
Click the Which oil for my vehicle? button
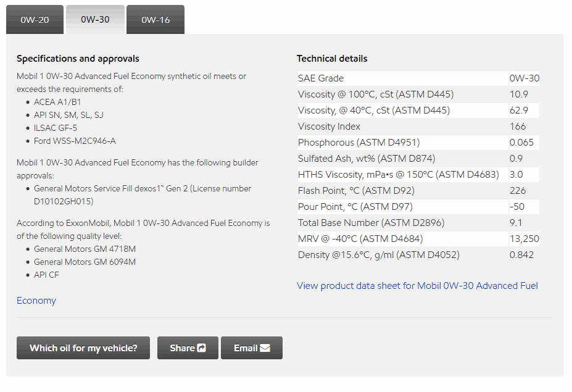pyautogui.click(x=83, y=348)
